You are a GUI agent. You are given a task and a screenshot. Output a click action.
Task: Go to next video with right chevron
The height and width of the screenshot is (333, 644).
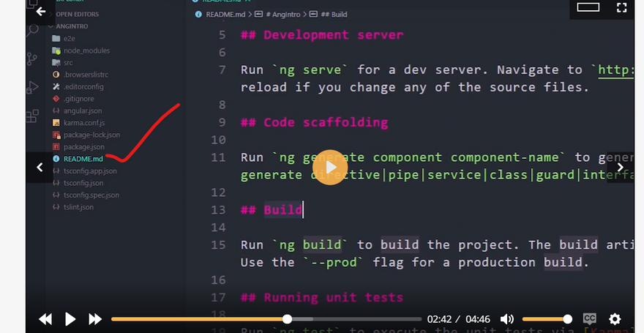621,167
